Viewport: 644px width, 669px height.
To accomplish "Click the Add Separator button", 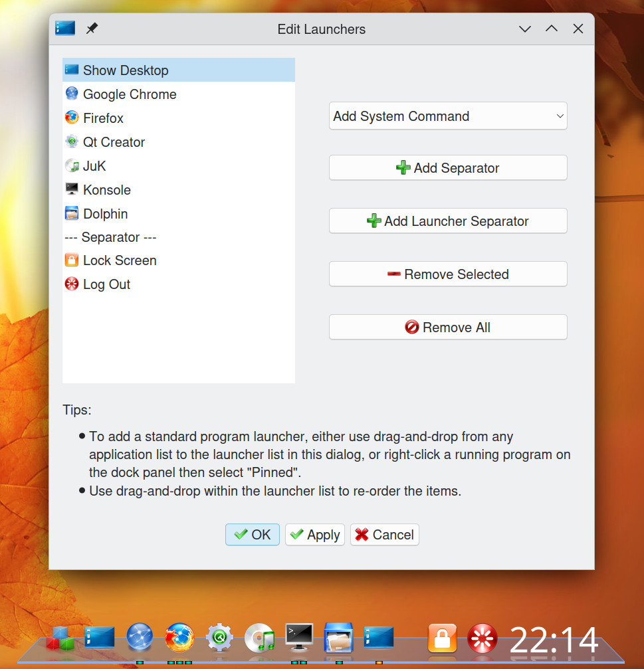I will point(448,167).
